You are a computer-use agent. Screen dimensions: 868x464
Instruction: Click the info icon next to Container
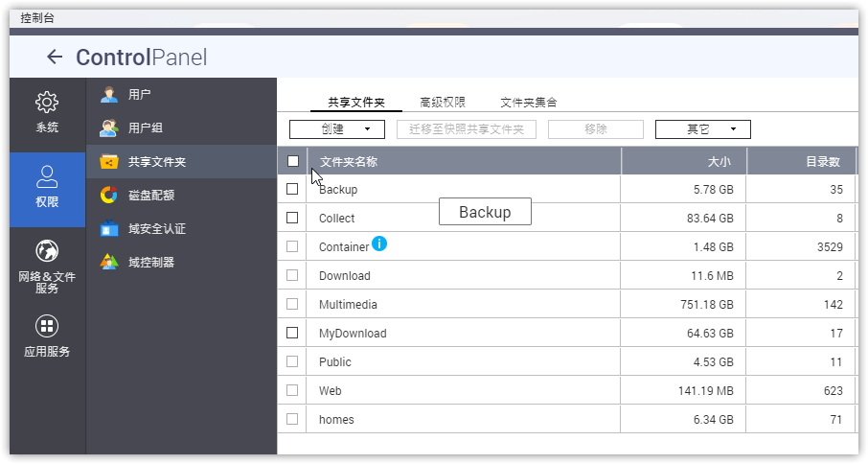click(x=379, y=244)
